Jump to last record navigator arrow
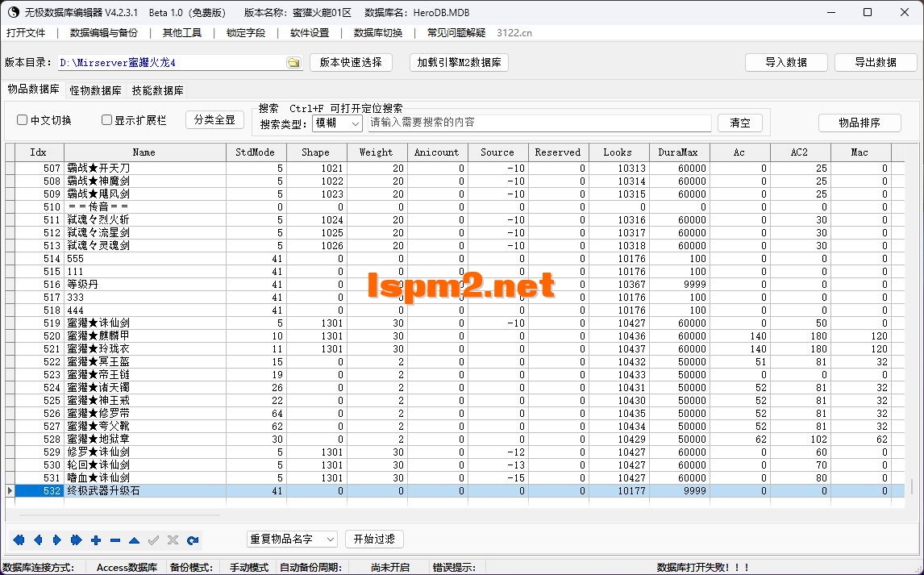 click(x=77, y=540)
